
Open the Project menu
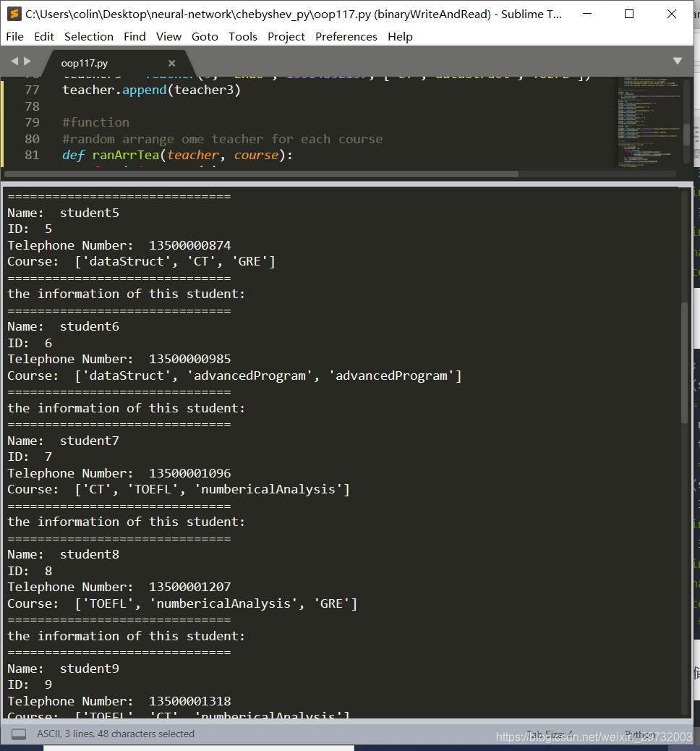tap(286, 36)
